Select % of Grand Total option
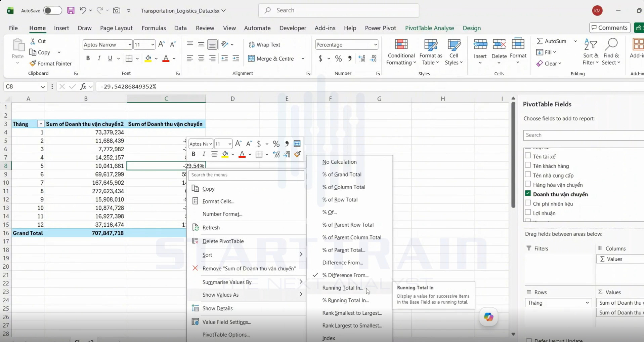644x342 pixels. (342, 175)
